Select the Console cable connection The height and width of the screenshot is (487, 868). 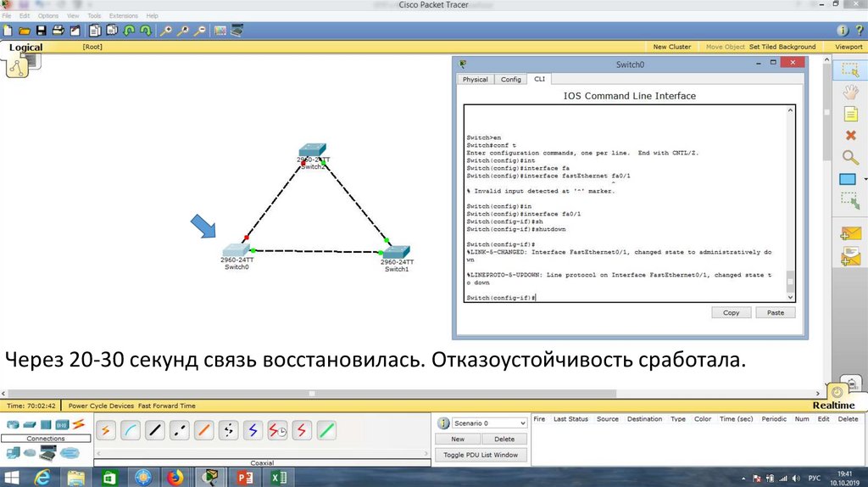[131, 430]
